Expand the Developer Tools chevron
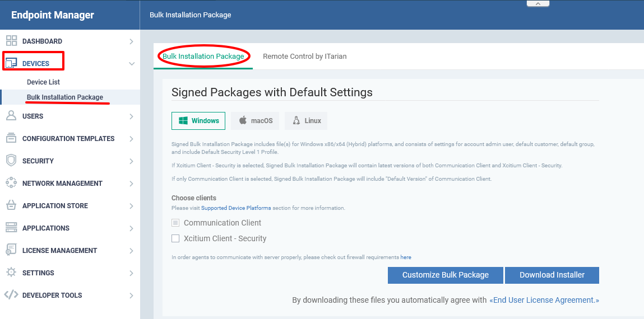The image size is (644, 319). pyautogui.click(x=131, y=295)
